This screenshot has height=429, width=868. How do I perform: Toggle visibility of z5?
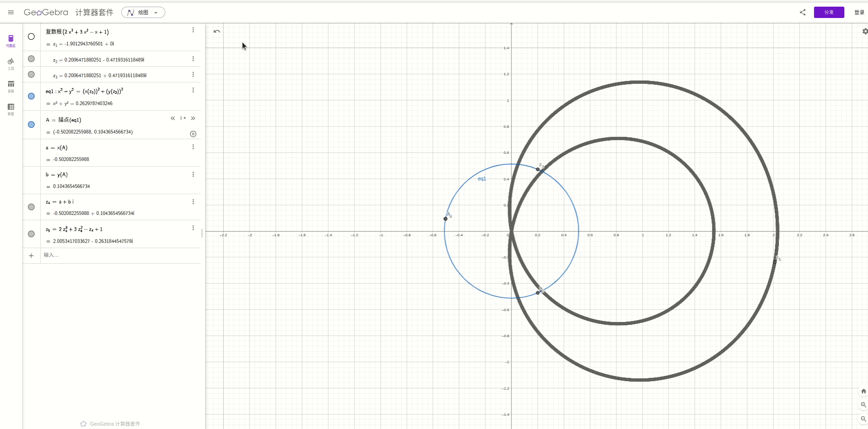coord(31,234)
